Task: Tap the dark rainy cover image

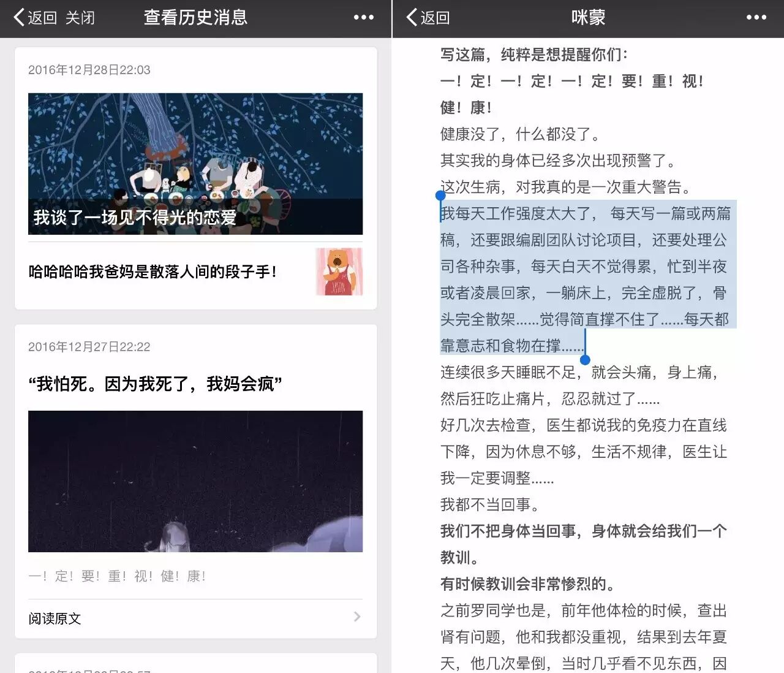Action: click(x=195, y=481)
